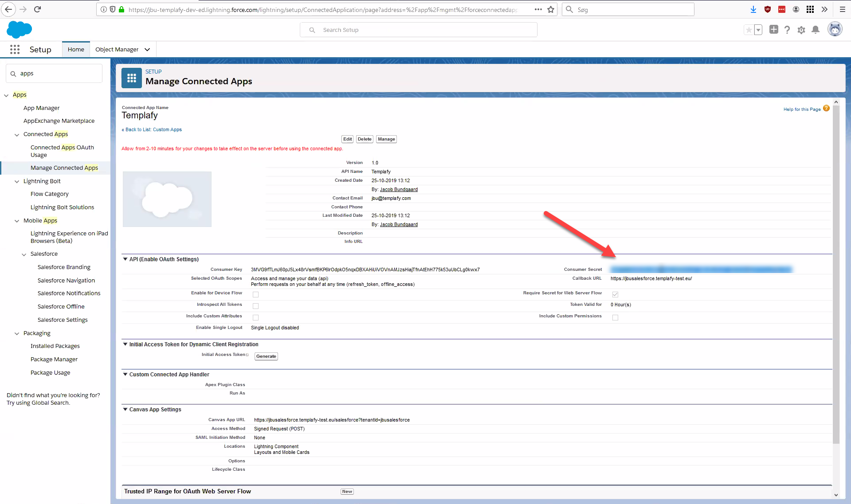Open Salesforce Branding in sidebar
Screen dimensions: 851x504
click(x=64, y=267)
